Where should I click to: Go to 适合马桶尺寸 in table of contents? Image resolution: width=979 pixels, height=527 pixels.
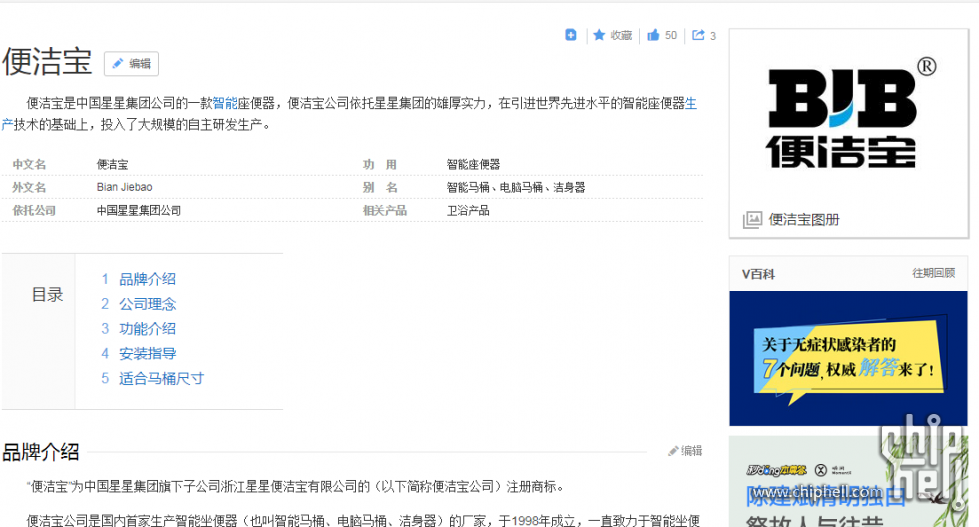[x=162, y=378]
